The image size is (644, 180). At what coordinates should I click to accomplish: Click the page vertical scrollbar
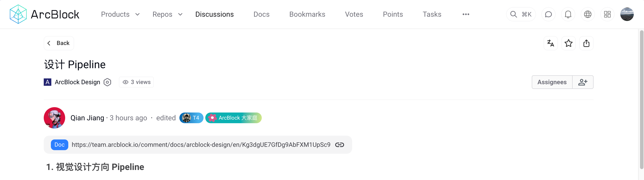pos(642,100)
